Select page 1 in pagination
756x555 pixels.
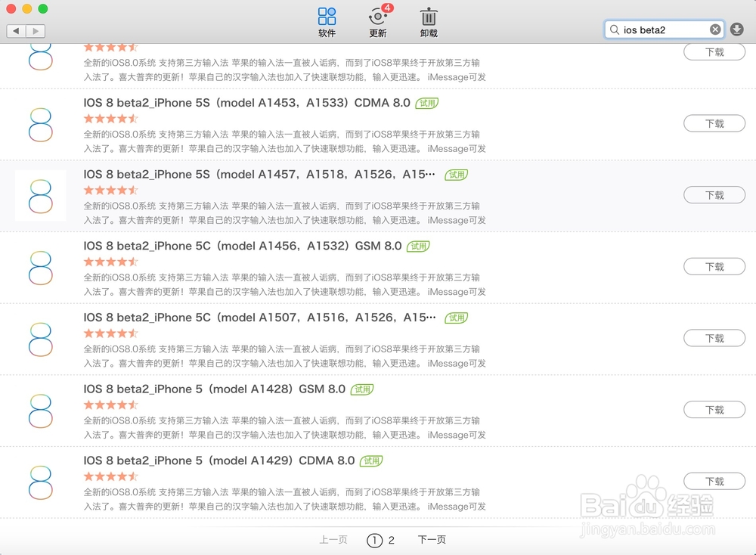pyautogui.click(x=375, y=541)
